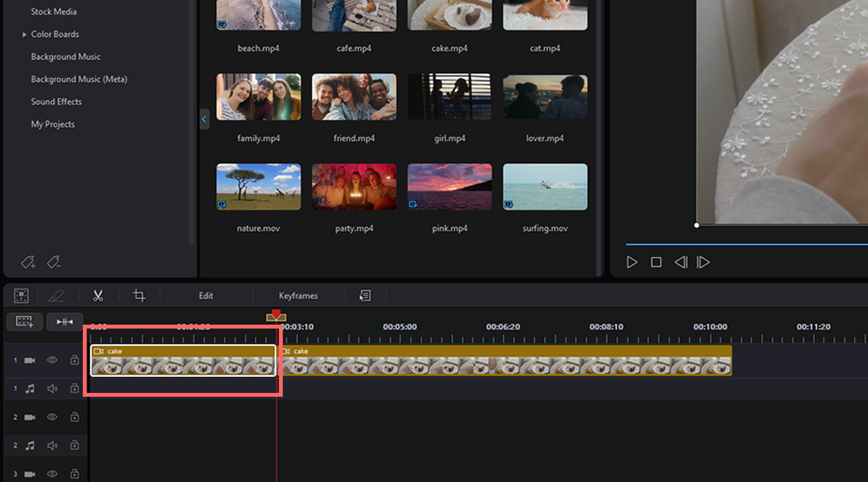
Task: Click the Edit button
Action: 206,296
